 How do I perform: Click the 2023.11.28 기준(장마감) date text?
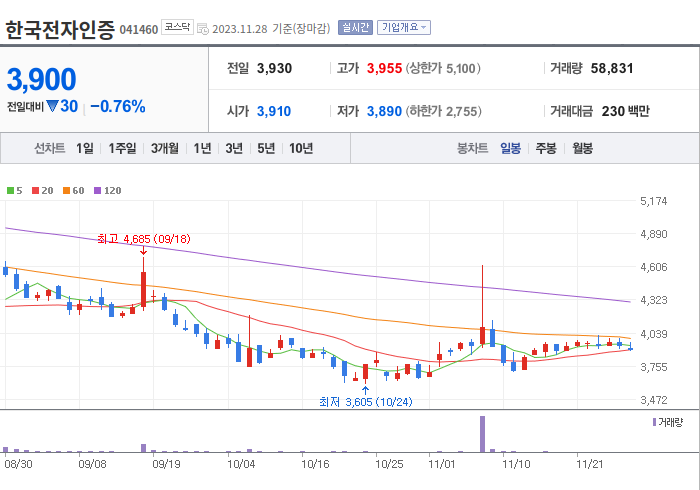pos(271,29)
